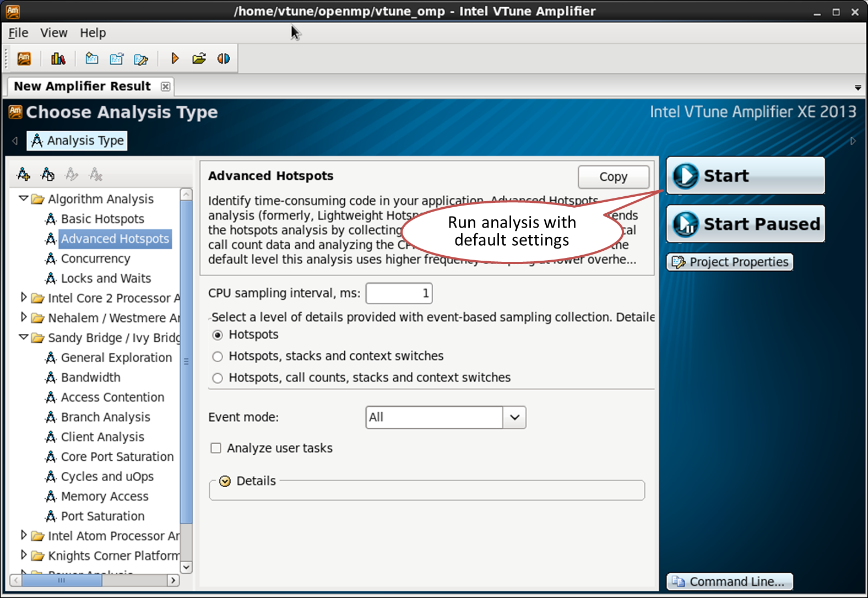Select Bandwidth analysis
868x598 pixels.
point(90,378)
